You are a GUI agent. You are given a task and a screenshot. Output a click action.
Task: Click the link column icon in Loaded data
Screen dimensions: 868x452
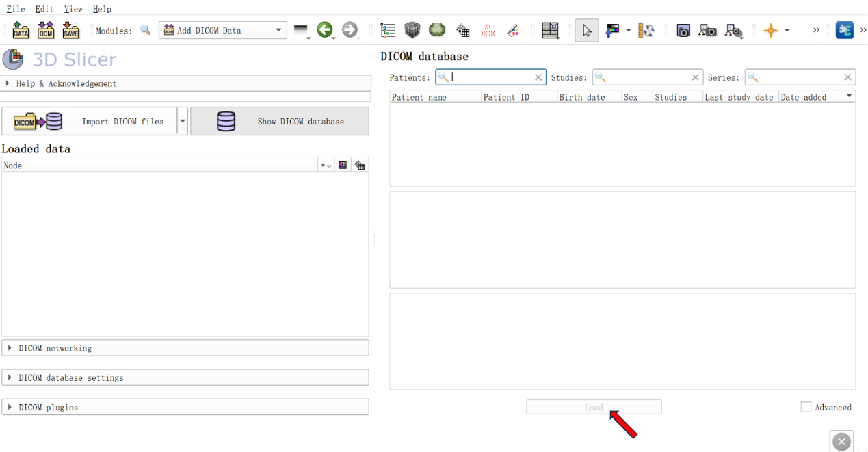[326, 165]
